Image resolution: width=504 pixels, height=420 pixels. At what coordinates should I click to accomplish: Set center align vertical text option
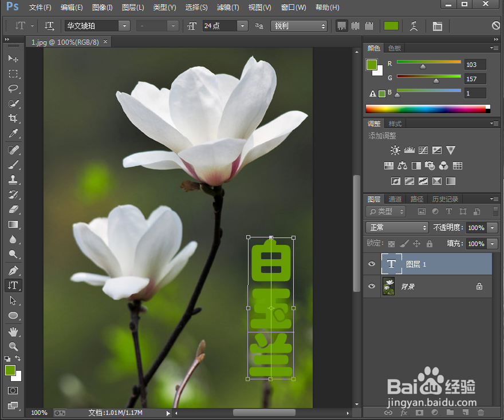355,26
